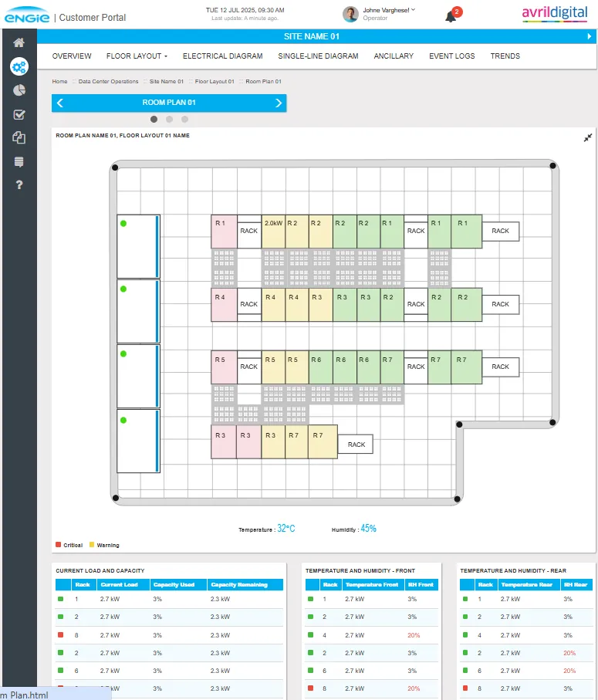The height and width of the screenshot is (700, 598).
Task: Click the Floor Layout 01 breadcrumb
Action: [215, 82]
